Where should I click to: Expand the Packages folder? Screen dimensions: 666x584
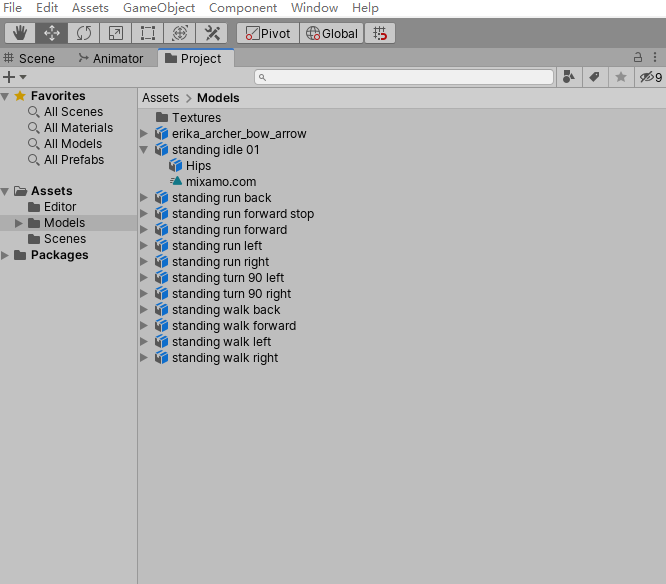click(x=5, y=255)
